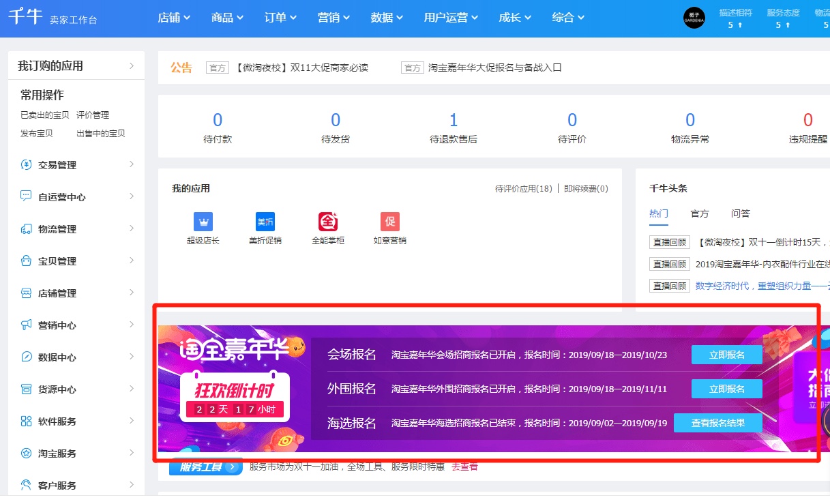
Task: Expand 我订购的应用 with its arrow
Action: 132,66
